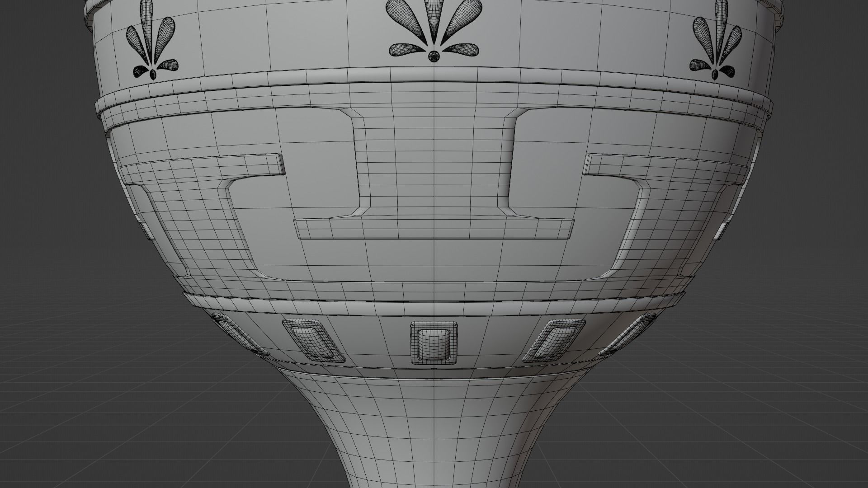Screen dimensions: 868x488
Task: Click the center square inset on lower band
Action: pyautogui.click(x=434, y=343)
